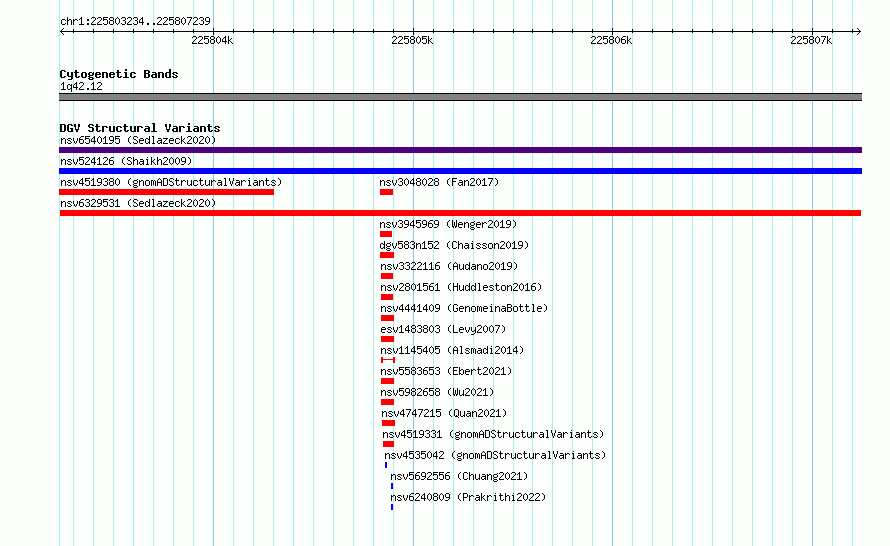Click nsv6240809 (Prakrithi2022) label
This screenshot has width=890, height=546.
coord(468,497)
